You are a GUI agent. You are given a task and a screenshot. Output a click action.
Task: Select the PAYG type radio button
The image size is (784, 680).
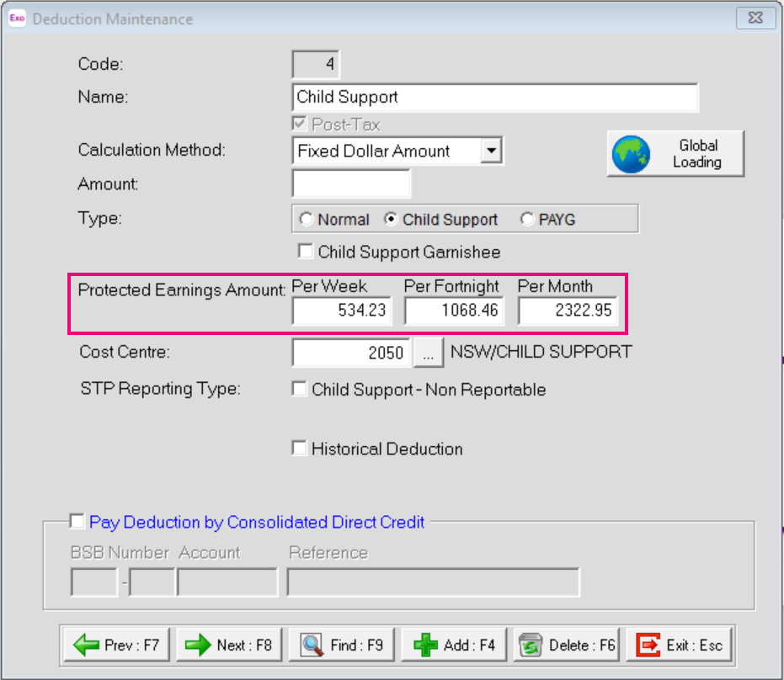coord(527,220)
